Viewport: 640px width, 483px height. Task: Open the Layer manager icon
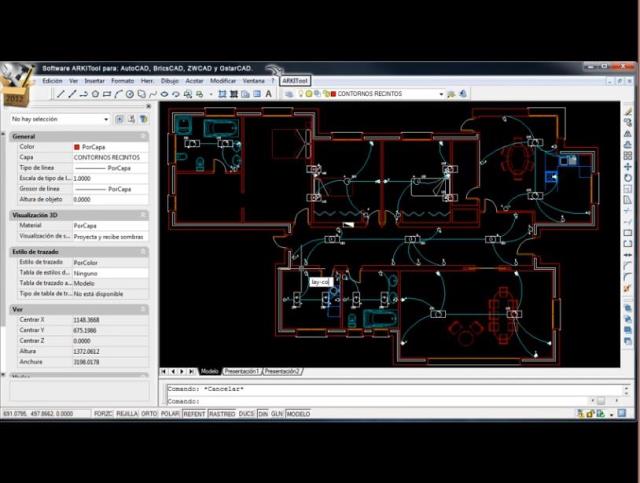pyautogui.click(x=289, y=94)
